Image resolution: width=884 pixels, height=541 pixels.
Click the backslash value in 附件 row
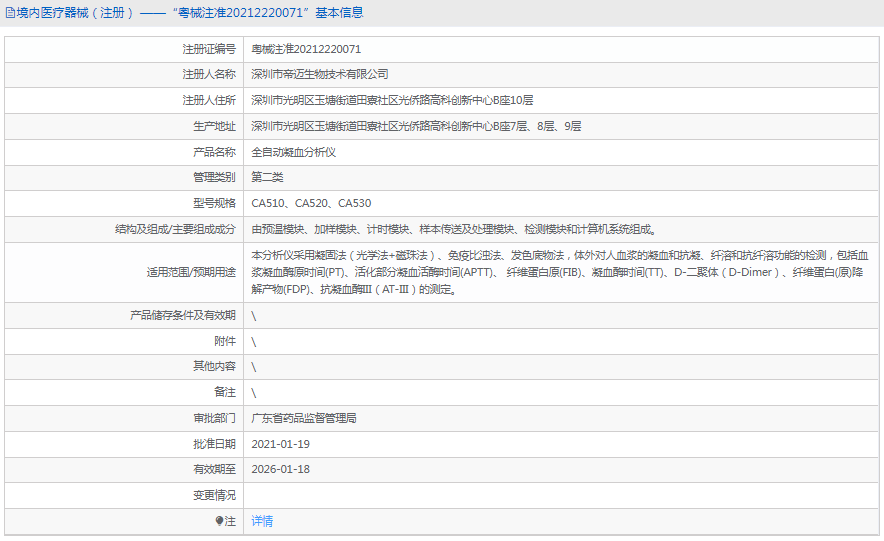pos(254,342)
